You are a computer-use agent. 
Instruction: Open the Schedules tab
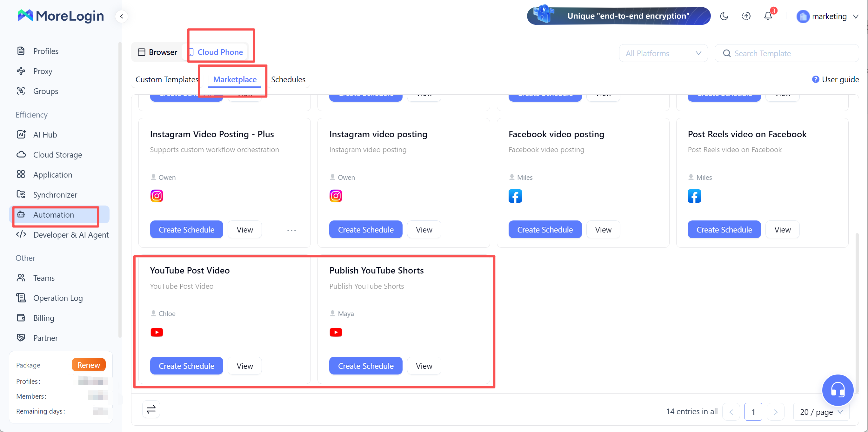click(288, 79)
